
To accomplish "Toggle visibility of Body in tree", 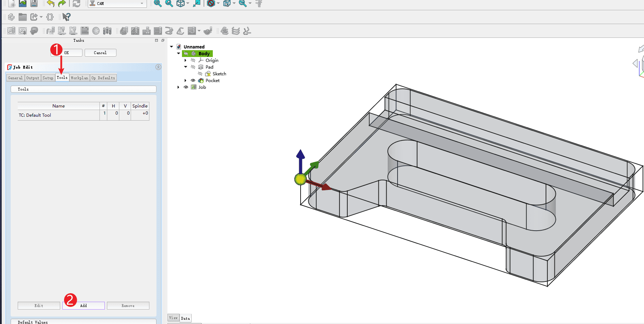I will click(x=186, y=53).
